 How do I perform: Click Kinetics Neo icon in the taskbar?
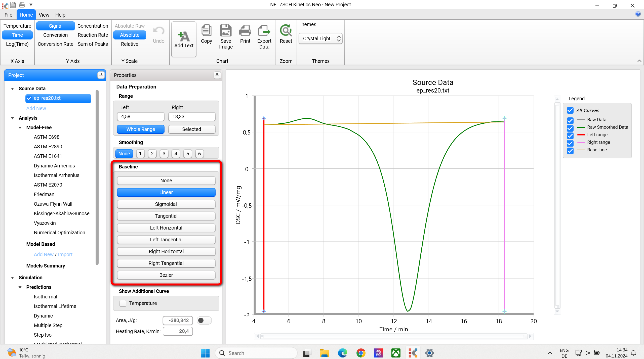click(413, 353)
